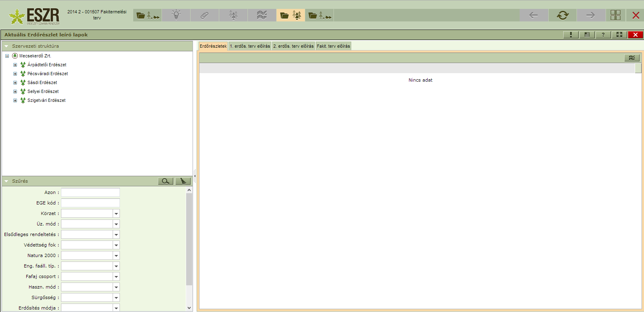644x312 pixels.
Task: Collapse the Mecsekerdő Zrt. tree node
Action: [x=7, y=56]
